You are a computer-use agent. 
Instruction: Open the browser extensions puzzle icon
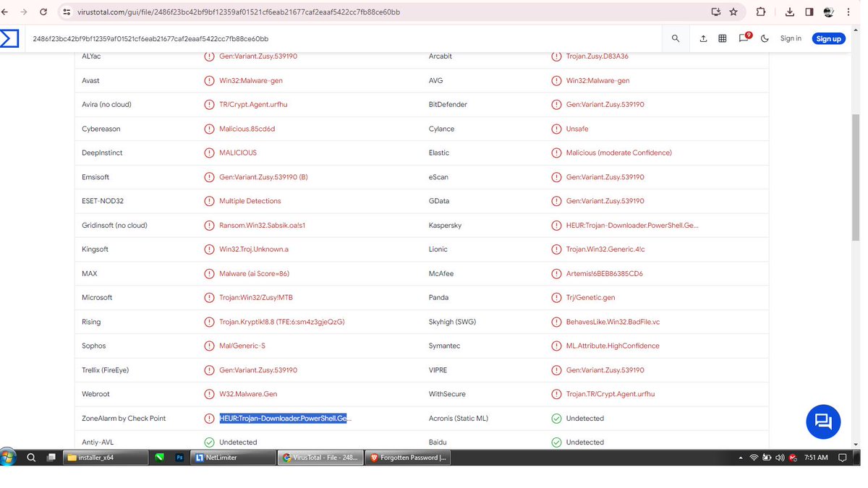[761, 12]
